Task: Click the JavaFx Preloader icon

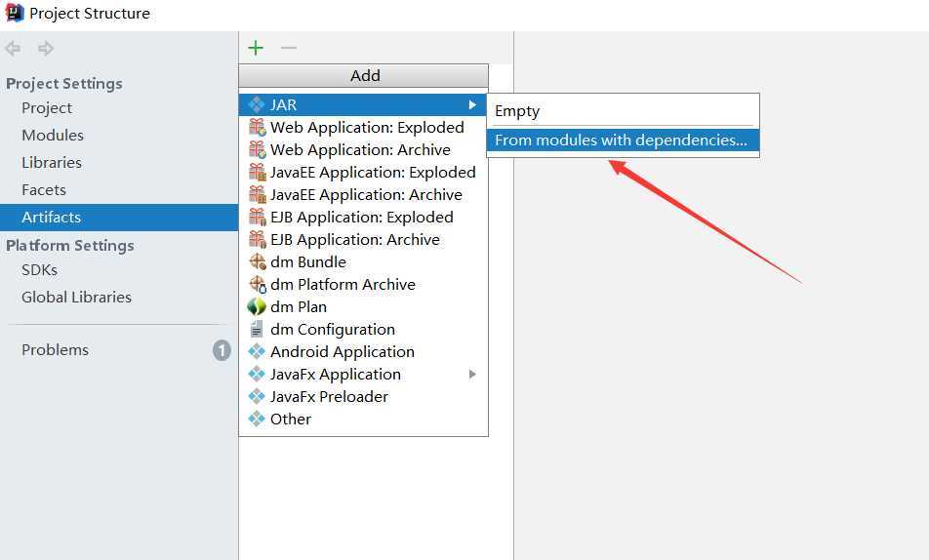Action: tap(257, 396)
